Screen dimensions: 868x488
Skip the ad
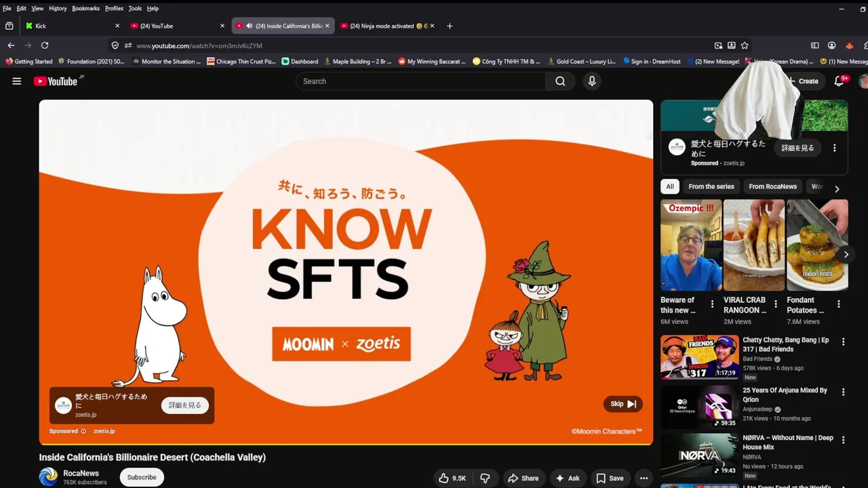[x=623, y=404]
